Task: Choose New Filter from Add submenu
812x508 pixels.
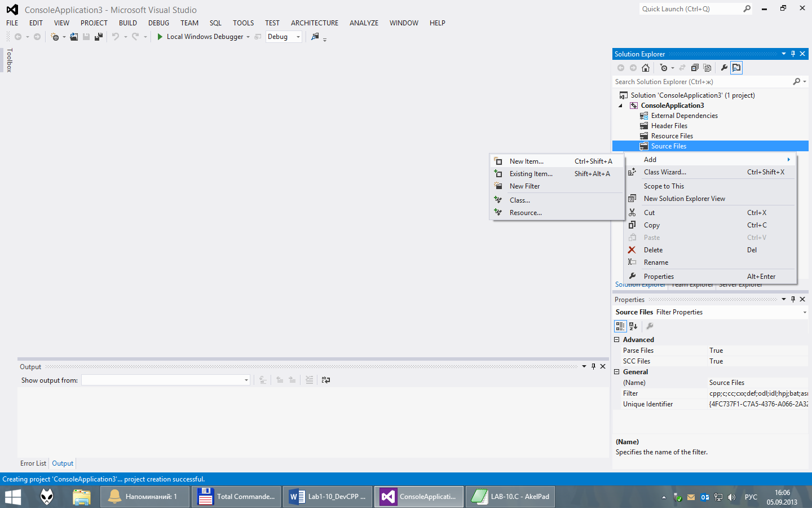Action: [557, 186]
